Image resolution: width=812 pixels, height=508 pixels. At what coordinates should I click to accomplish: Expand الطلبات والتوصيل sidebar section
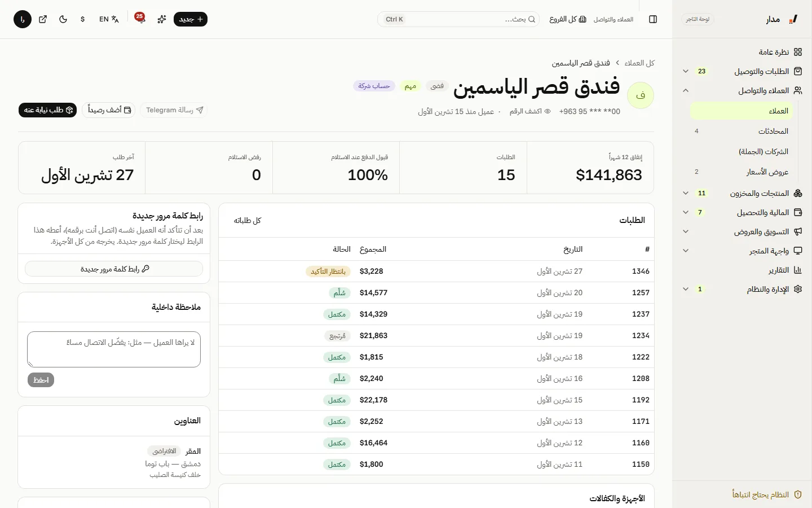(x=742, y=71)
